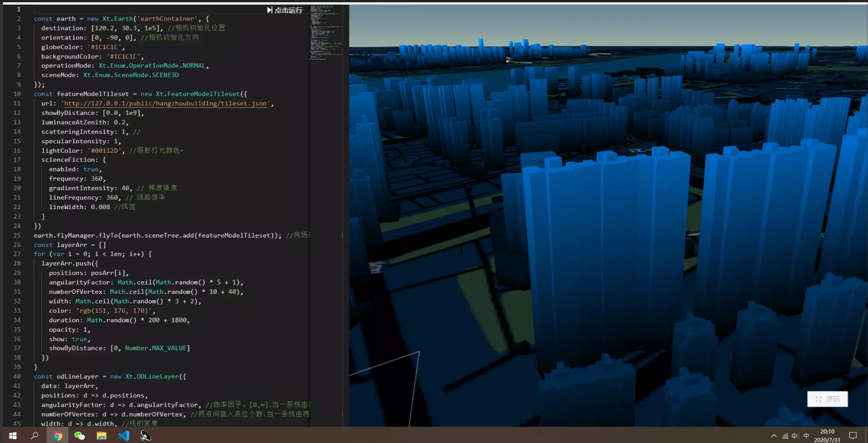
Task: Click the globeColor '#1C1C1C' line
Action: [x=83, y=47]
